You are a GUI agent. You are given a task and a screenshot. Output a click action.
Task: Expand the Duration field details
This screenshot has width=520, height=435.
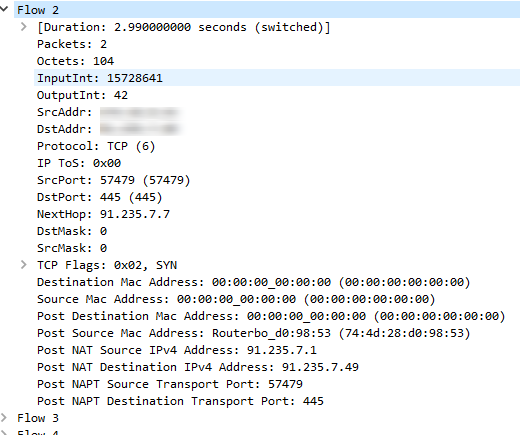24,27
